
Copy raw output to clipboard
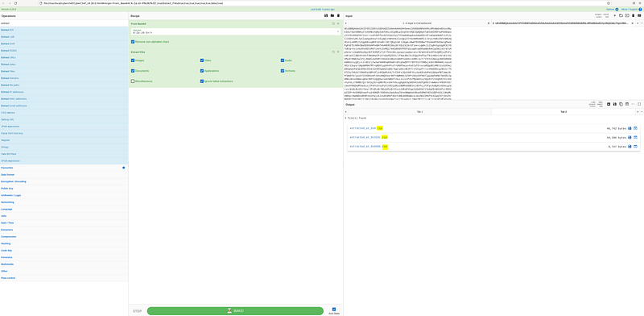pyautogui.click(x=621, y=104)
